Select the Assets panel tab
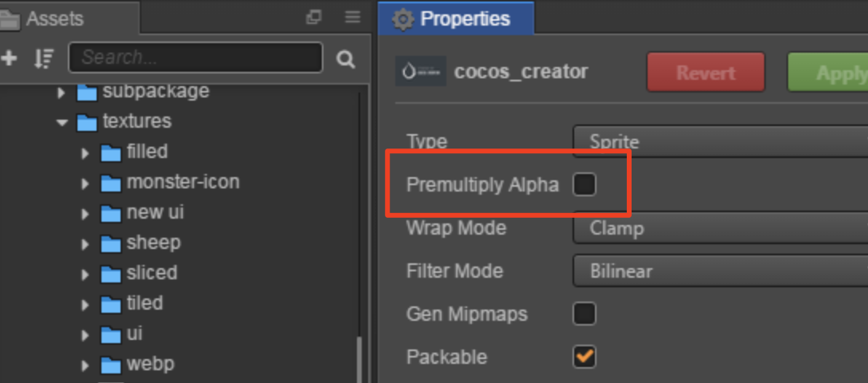 [53, 18]
